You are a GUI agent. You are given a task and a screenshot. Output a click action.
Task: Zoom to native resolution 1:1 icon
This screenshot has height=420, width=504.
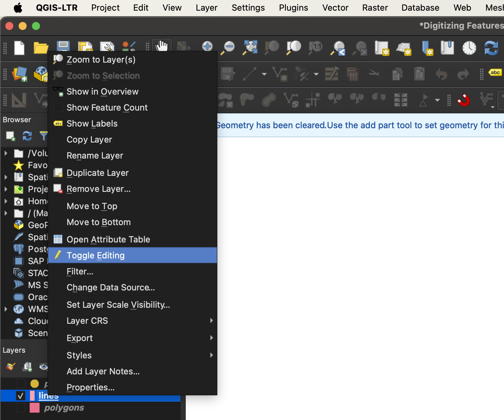pos(315,48)
